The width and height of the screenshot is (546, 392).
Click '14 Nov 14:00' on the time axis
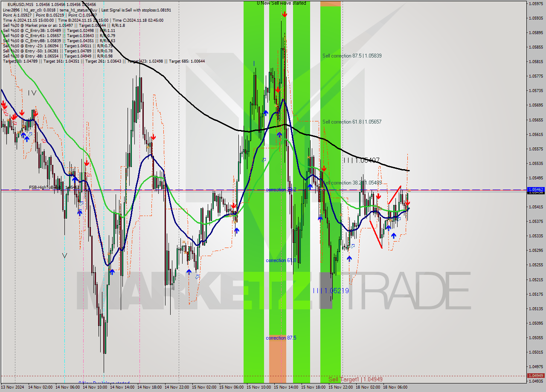tap(122, 387)
